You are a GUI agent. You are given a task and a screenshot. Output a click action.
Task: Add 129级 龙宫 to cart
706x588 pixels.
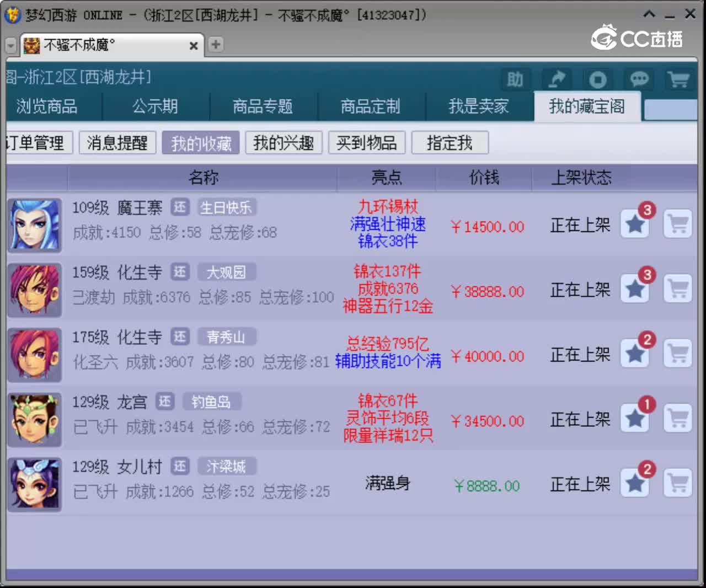(x=677, y=418)
